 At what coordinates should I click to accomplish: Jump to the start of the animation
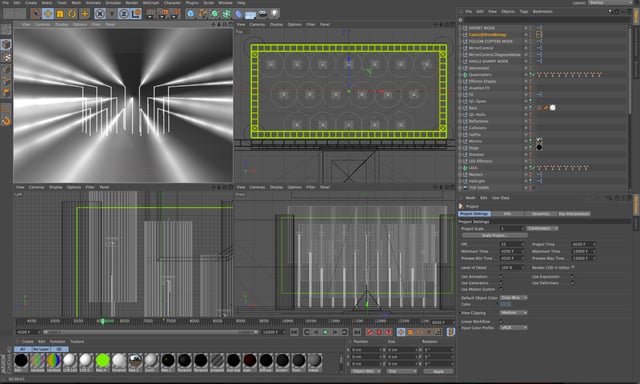pyautogui.click(x=294, y=332)
